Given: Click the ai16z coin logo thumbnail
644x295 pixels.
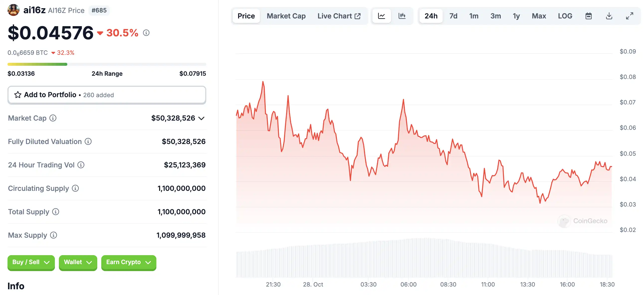Looking at the screenshot, I should point(13,10).
